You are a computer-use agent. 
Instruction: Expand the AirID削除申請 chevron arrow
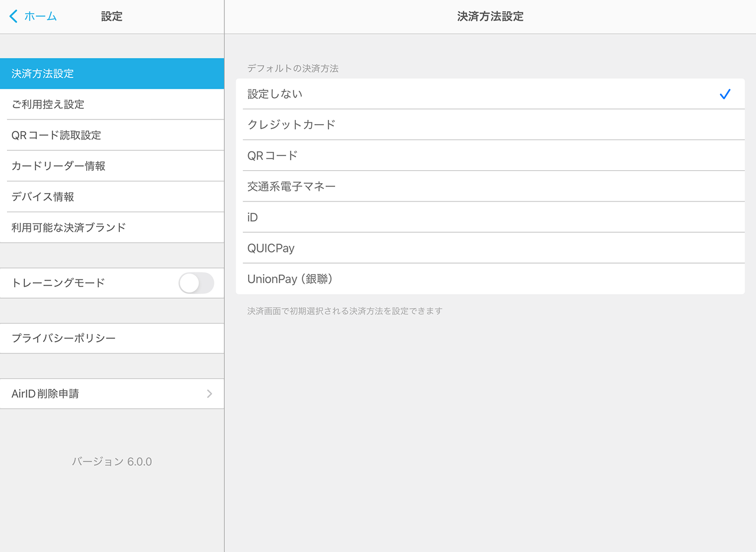coord(209,394)
